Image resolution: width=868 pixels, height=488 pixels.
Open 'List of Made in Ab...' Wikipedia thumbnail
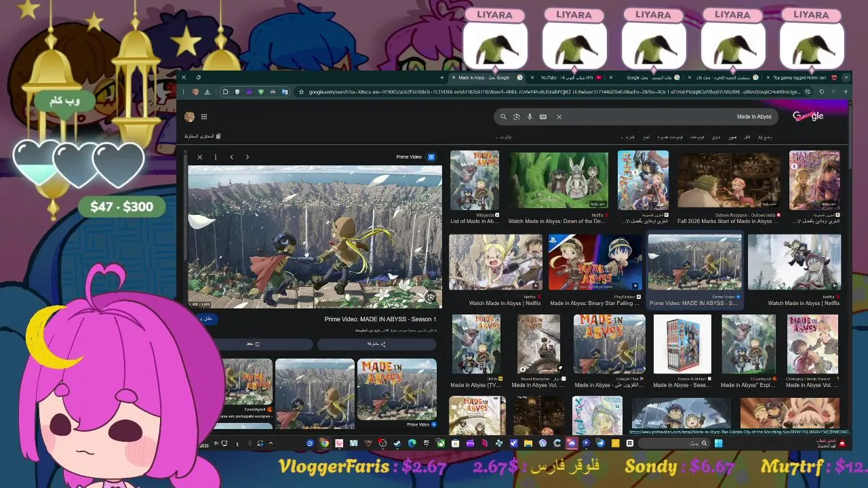[475, 180]
